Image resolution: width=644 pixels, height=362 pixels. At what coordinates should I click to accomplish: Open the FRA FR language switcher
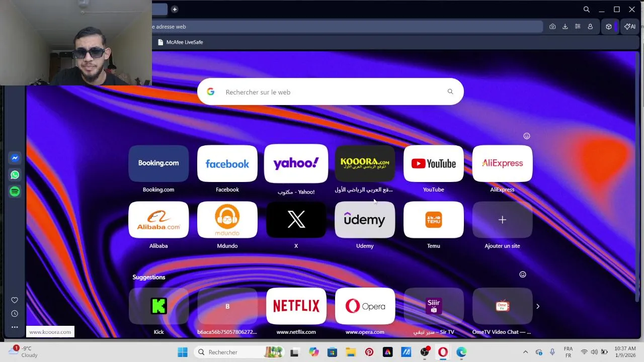pos(568,352)
